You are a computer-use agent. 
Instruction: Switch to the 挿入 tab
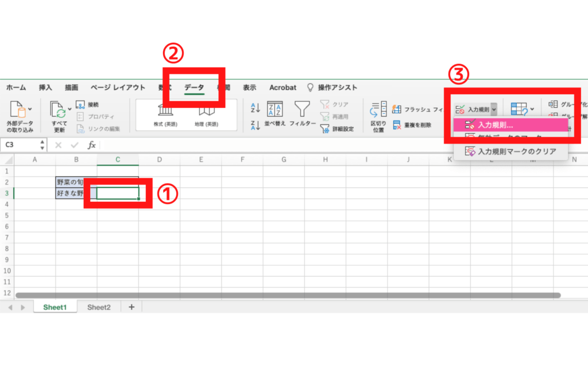coord(45,87)
